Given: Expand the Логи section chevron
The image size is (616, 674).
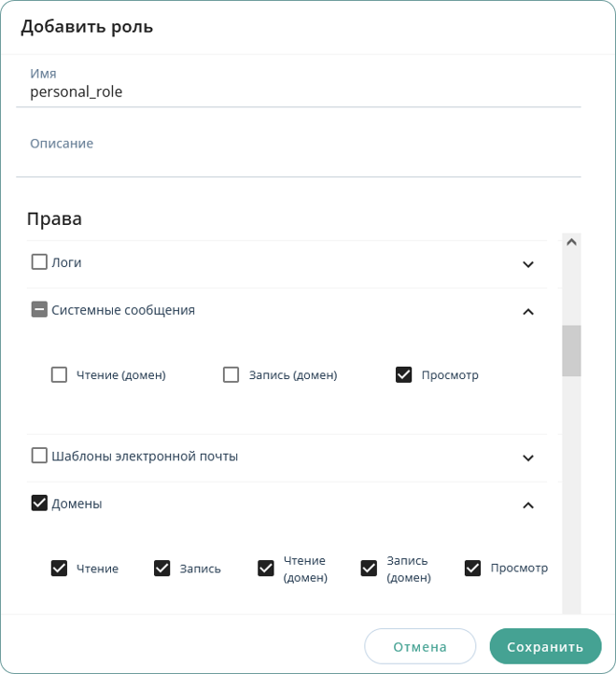Looking at the screenshot, I should click(528, 264).
